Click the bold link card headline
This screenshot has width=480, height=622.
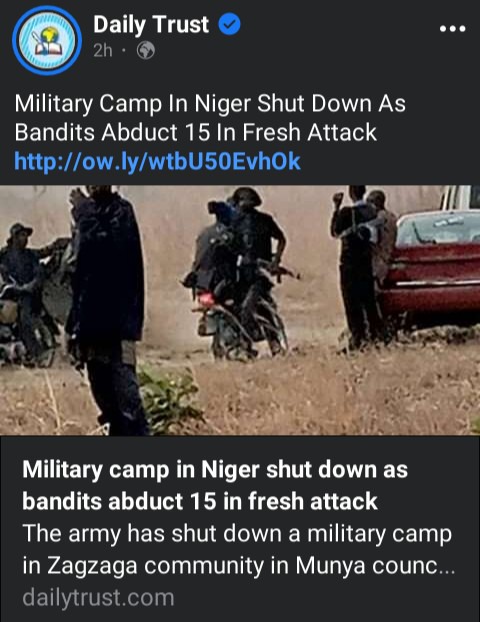tap(215, 485)
